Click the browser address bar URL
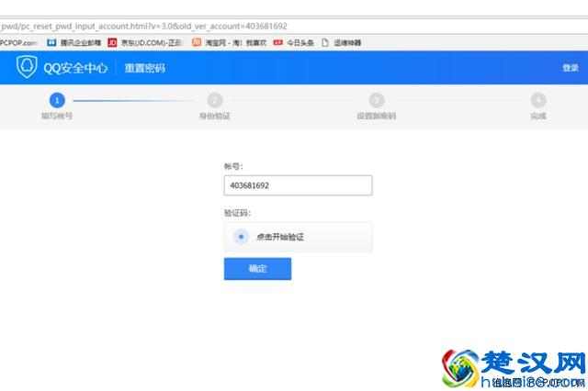 tap(144, 27)
